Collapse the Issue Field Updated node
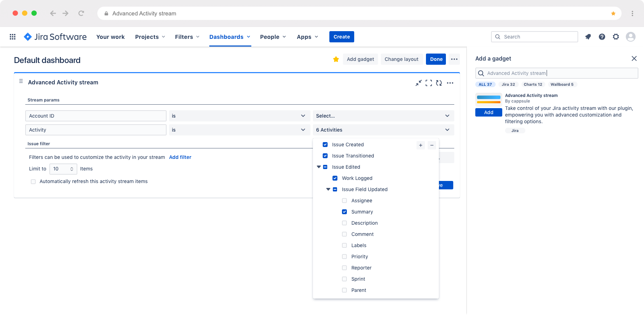This screenshot has width=644, height=315. coord(328,189)
